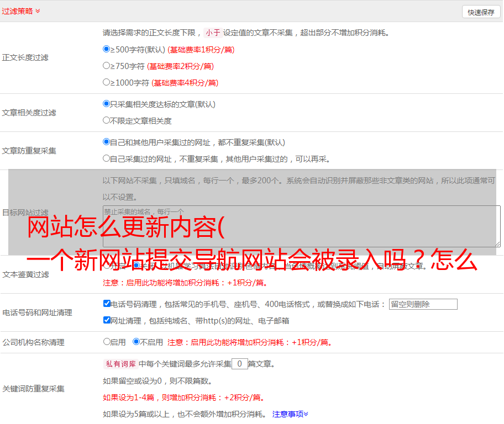Click the 快速保存 button
The image size is (504, 424).
pos(481,12)
